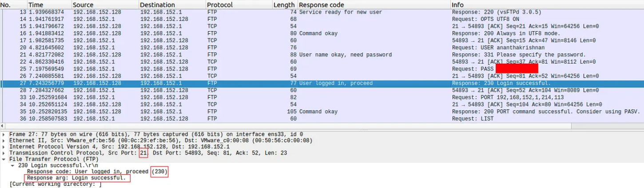Click the Current working directory line

pyautogui.click(x=56, y=184)
